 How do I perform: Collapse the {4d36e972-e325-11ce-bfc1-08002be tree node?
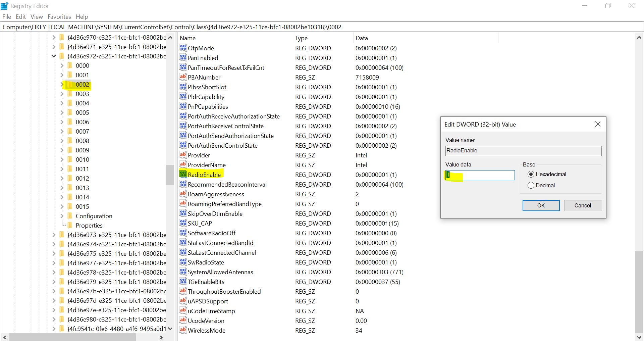tap(54, 56)
